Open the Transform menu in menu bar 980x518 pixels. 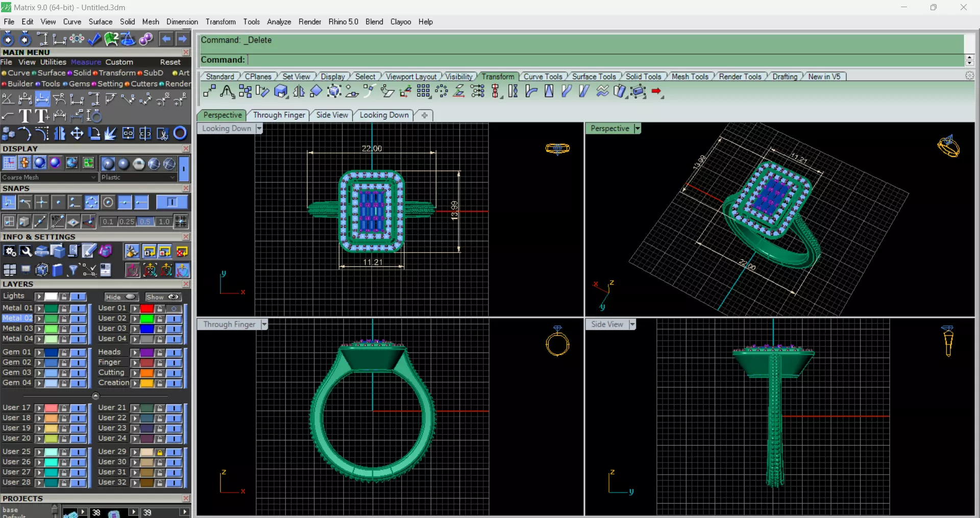(220, 21)
